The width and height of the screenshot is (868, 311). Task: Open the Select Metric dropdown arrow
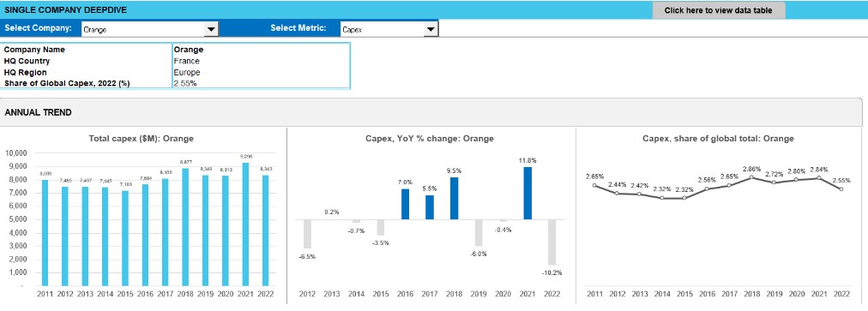tap(431, 30)
